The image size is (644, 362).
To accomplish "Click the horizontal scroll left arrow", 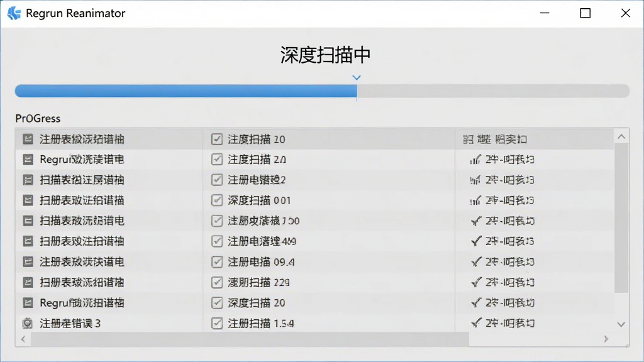I will pyautogui.click(x=23, y=339).
